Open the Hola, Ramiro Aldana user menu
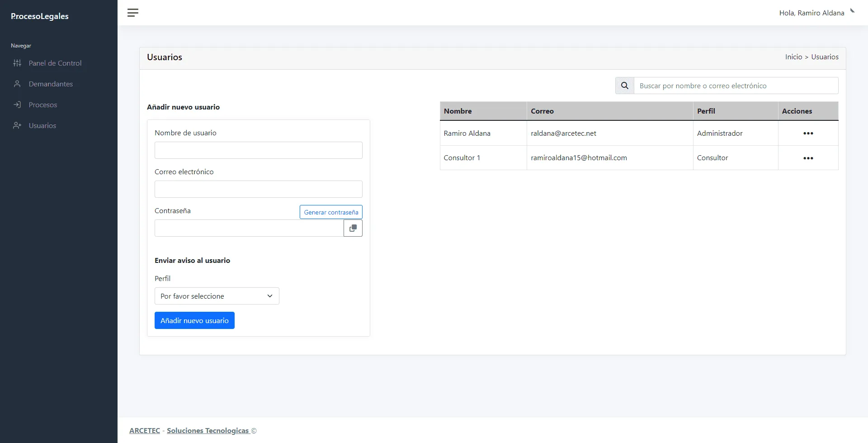The height and width of the screenshot is (443, 868). [x=811, y=13]
